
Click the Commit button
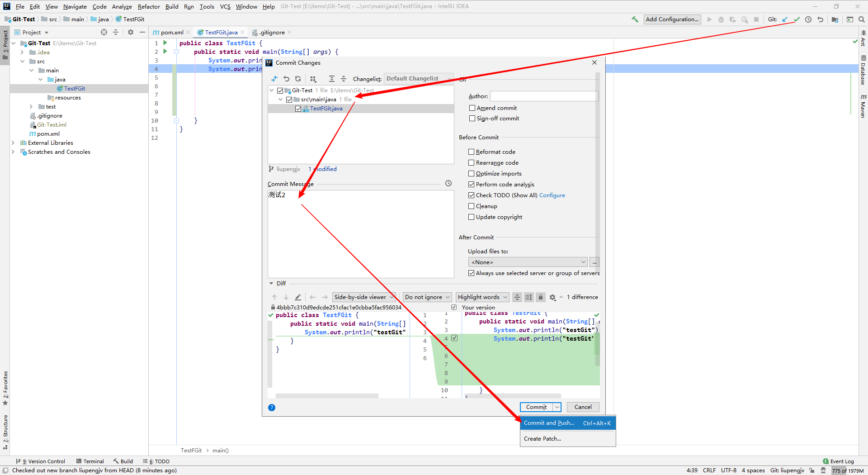click(536, 407)
